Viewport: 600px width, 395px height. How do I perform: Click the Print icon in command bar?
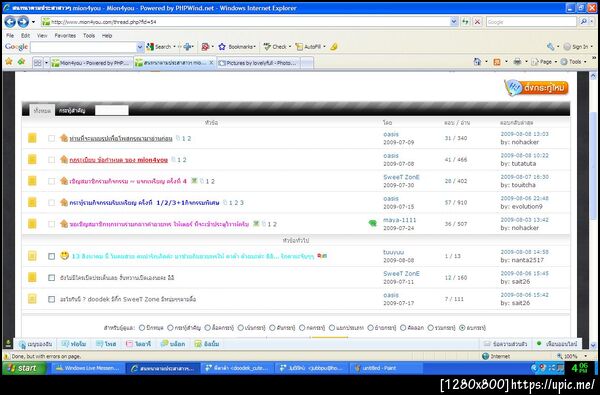(517, 62)
